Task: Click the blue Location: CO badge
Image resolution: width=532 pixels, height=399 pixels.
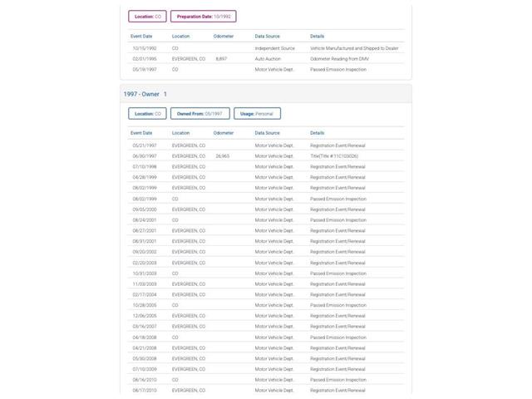Action: (x=147, y=113)
